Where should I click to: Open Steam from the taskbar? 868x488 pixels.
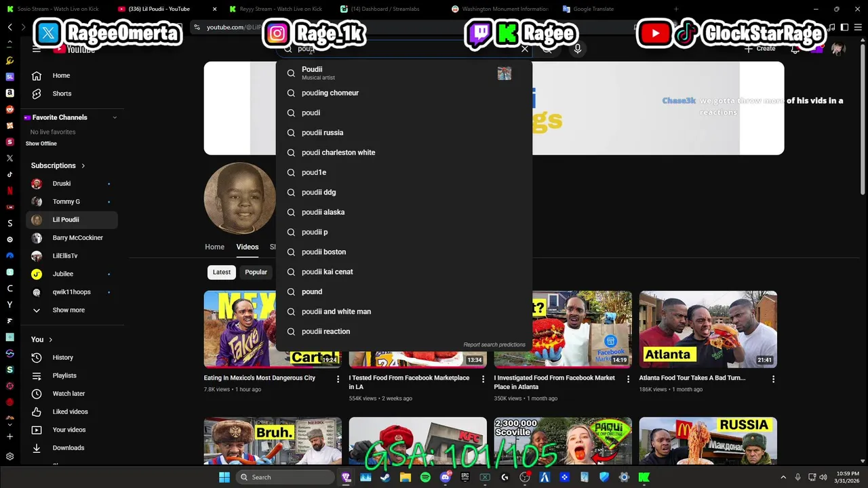click(x=385, y=477)
